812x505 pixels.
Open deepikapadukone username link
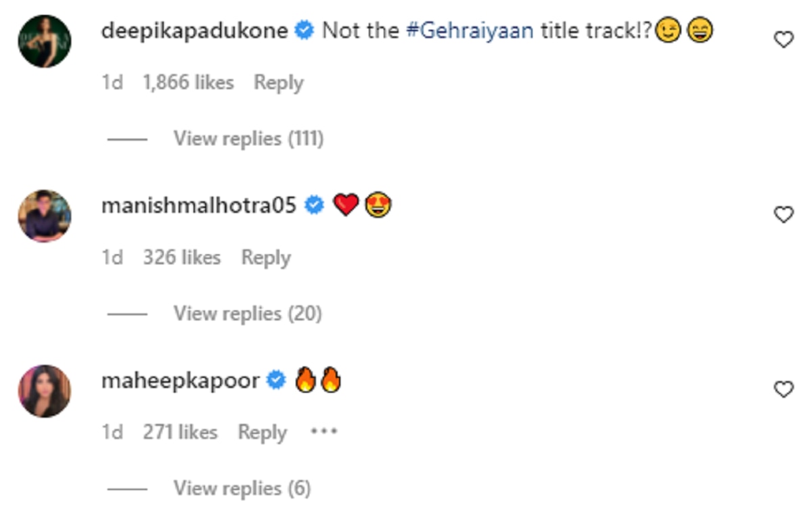[194, 31]
